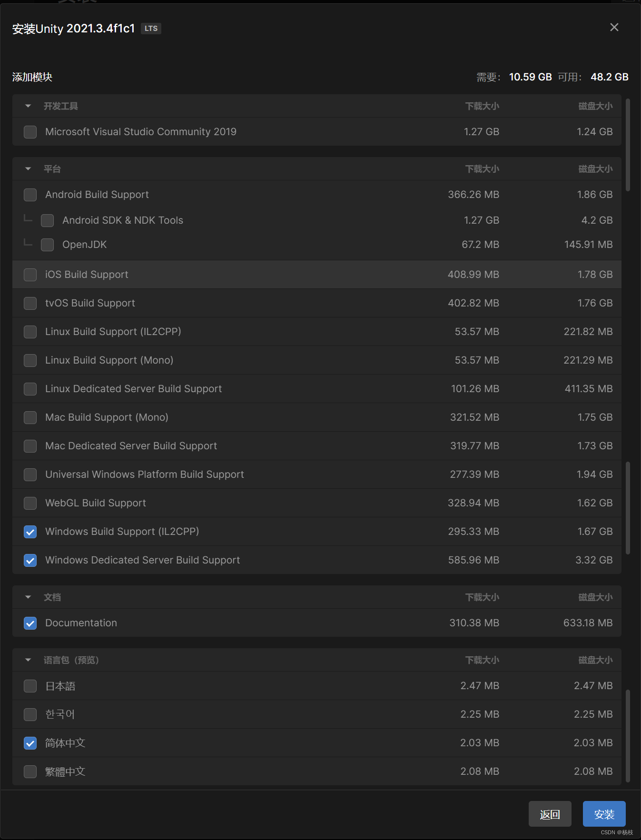Uncheck Windows Build Support (IL2CPP)
641x840 pixels.
tap(30, 532)
